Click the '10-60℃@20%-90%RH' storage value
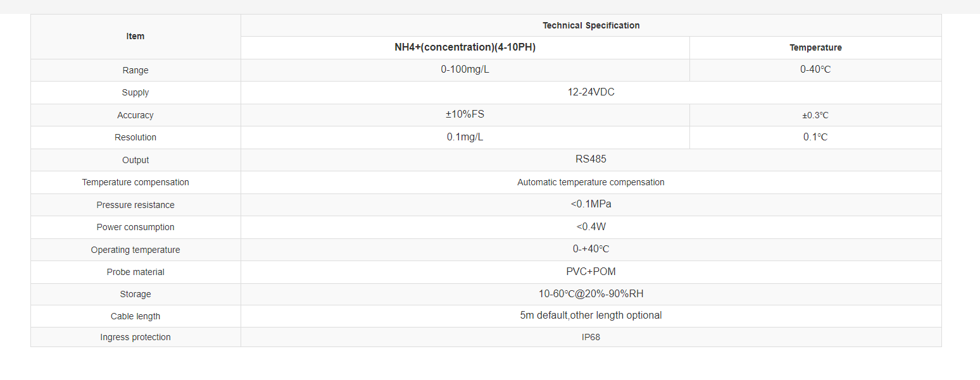 (x=591, y=294)
